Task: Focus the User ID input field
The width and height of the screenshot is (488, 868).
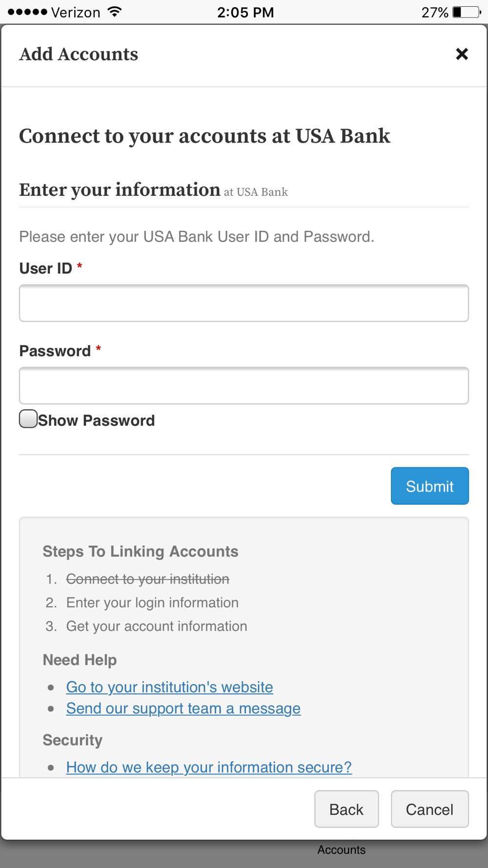Action: pos(244,303)
